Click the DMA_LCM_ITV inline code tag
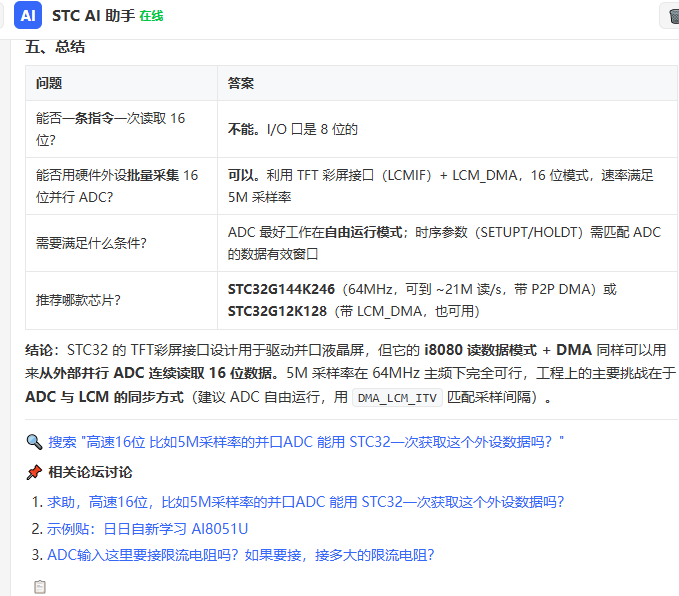Image resolution: width=679 pixels, height=596 pixels. (x=397, y=398)
